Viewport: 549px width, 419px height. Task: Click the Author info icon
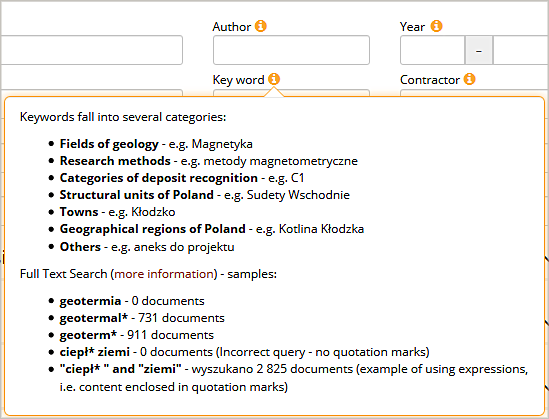pos(260,26)
